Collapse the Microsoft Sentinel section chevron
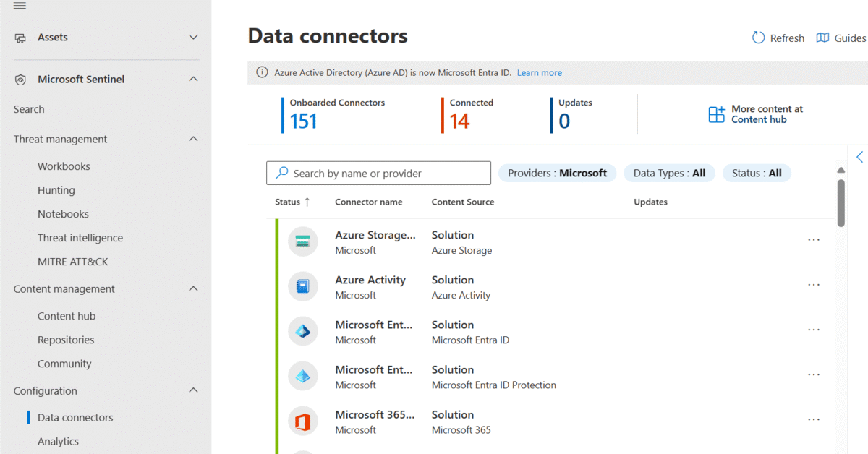 (x=193, y=79)
